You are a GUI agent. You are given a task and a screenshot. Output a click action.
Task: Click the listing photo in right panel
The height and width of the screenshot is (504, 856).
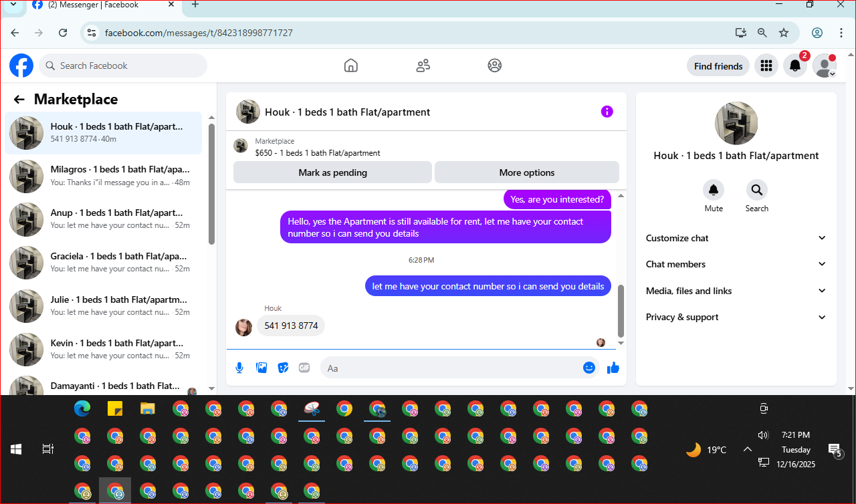pyautogui.click(x=736, y=123)
